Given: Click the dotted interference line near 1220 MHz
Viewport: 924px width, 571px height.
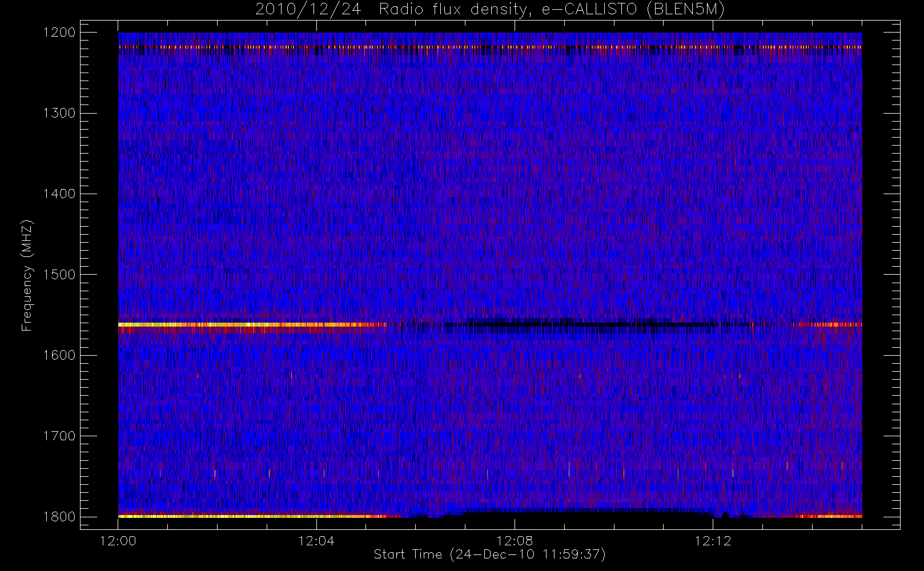Looking at the screenshot, I should 490,47.
